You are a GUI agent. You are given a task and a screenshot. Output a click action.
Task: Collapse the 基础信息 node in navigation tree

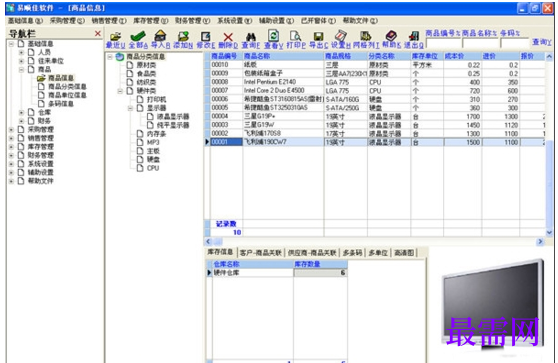click(x=11, y=44)
